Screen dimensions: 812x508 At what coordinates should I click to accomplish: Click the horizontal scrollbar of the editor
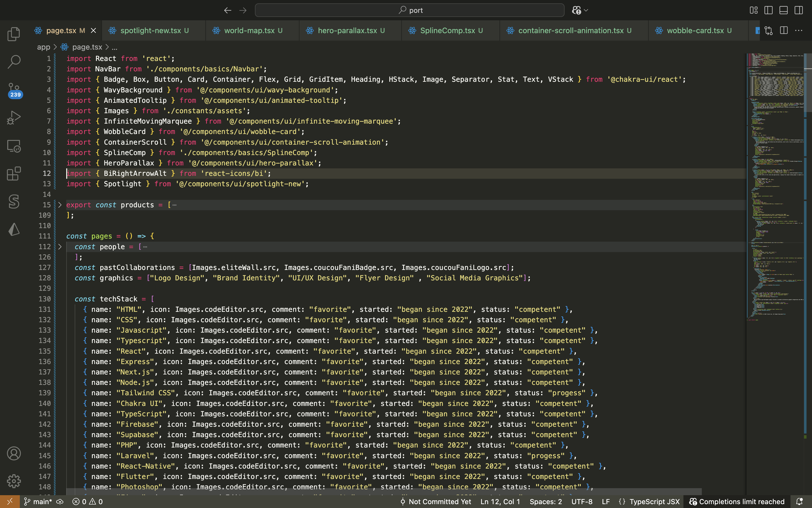click(x=384, y=492)
